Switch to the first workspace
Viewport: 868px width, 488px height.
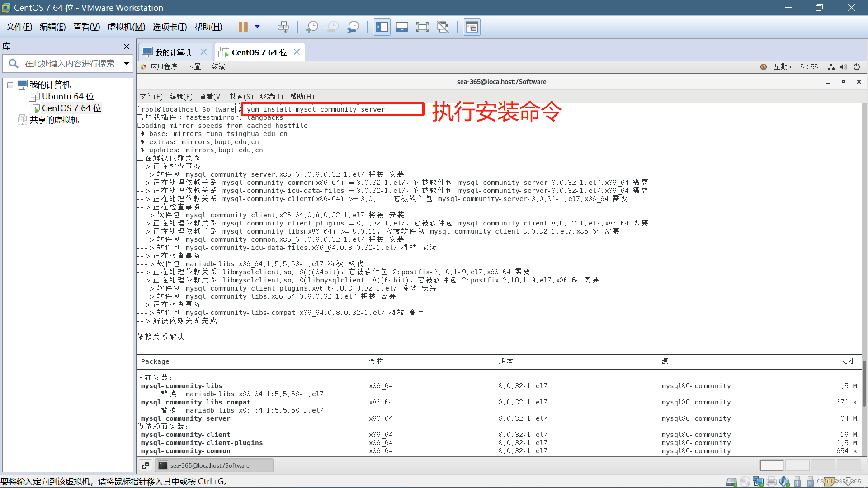[771, 465]
